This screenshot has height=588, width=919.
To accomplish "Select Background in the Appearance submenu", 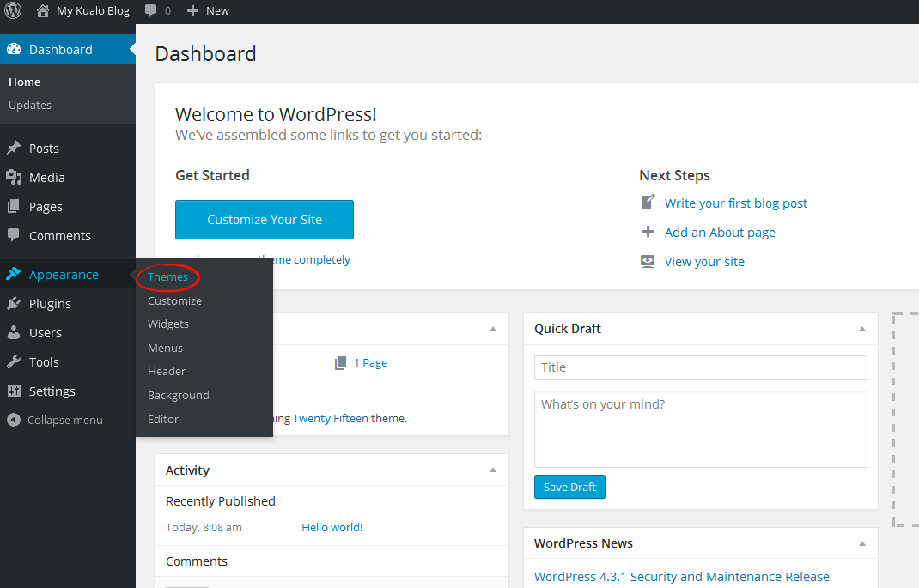I will pyautogui.click(x=178, y=396).
